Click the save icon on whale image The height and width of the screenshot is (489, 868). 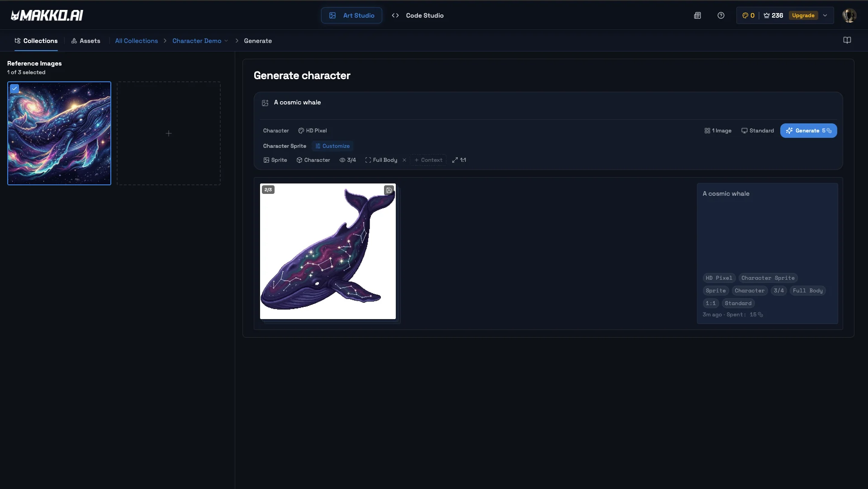pyautogui.click(x=389, y=190)
